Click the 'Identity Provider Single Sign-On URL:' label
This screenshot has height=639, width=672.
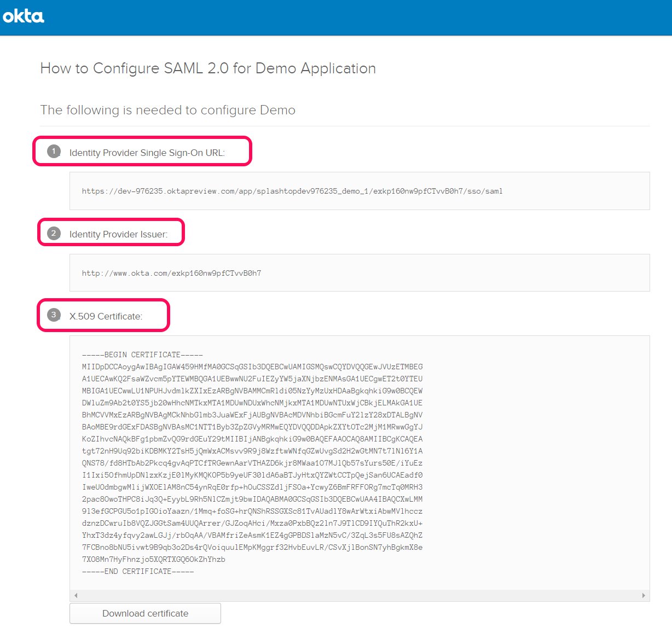pos(147,153)
